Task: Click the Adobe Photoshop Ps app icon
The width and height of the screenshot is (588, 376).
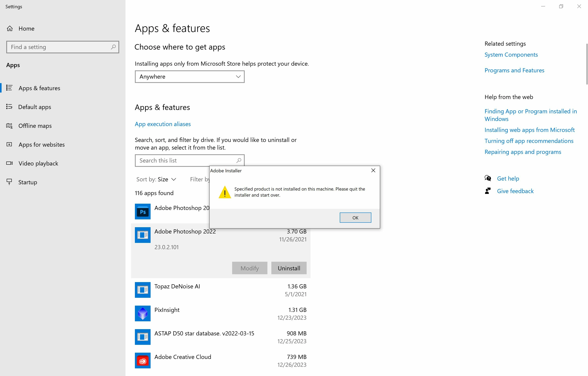Action: coord(143,212)
